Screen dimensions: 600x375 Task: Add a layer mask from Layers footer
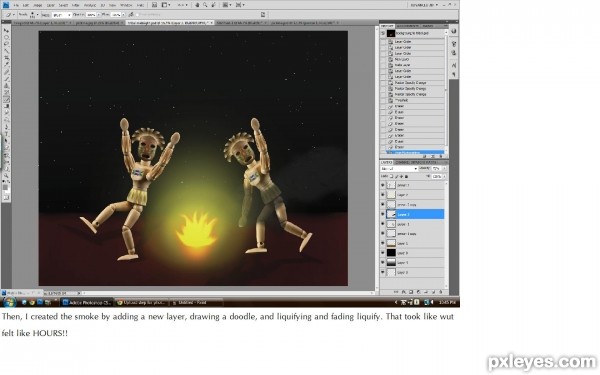pos(411,292)
